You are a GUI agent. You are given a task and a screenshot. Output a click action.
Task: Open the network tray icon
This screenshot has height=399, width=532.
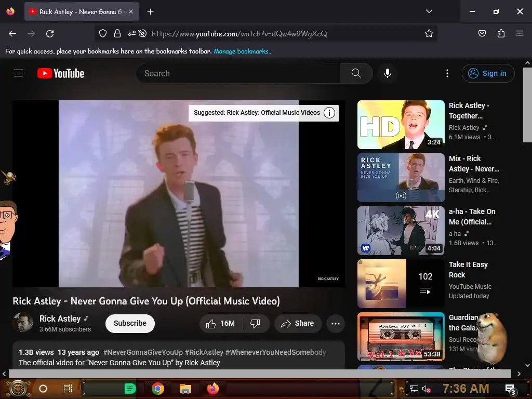click(414, 389)
